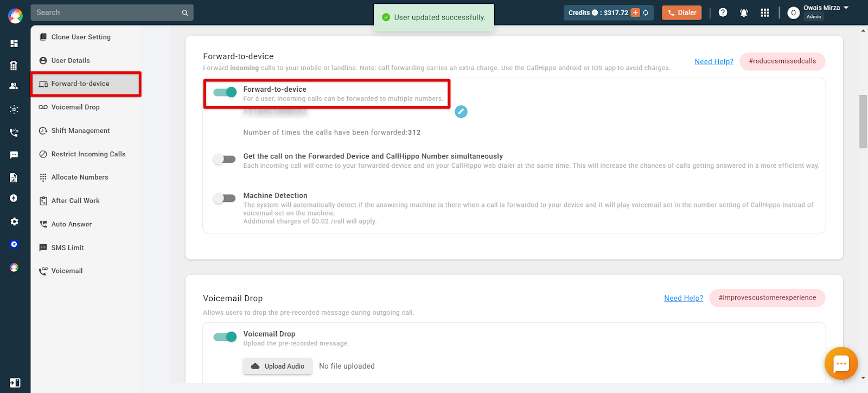Open the Dialer button
Image resolution: width=868 pixels, height=393 pixels.
(x=681, y=12)
